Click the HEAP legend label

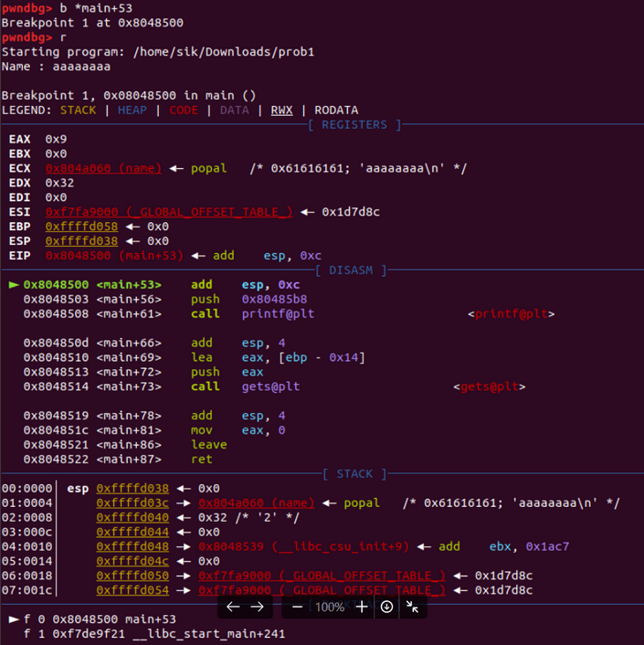pos(132,111)
